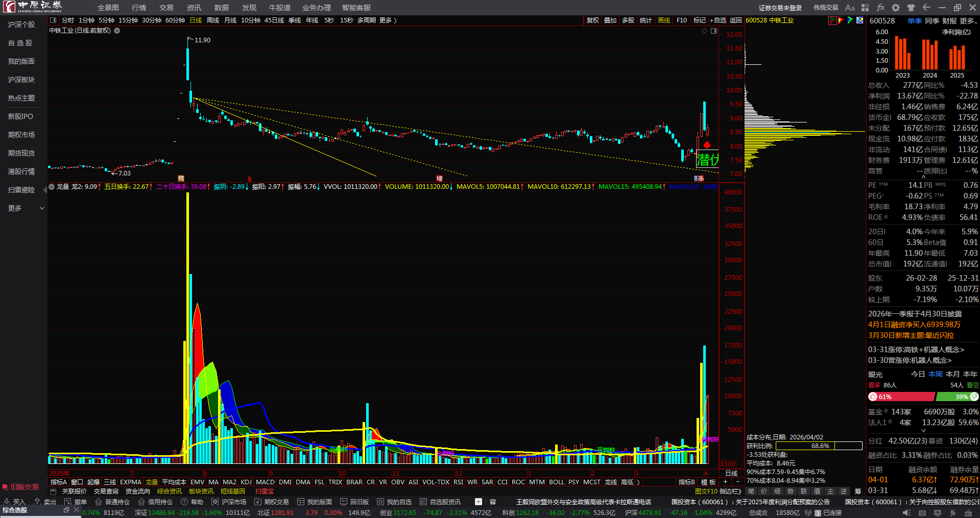Select 单季 financial view
The height and width of the screenshot is (518, 980).
click(915, 21)
